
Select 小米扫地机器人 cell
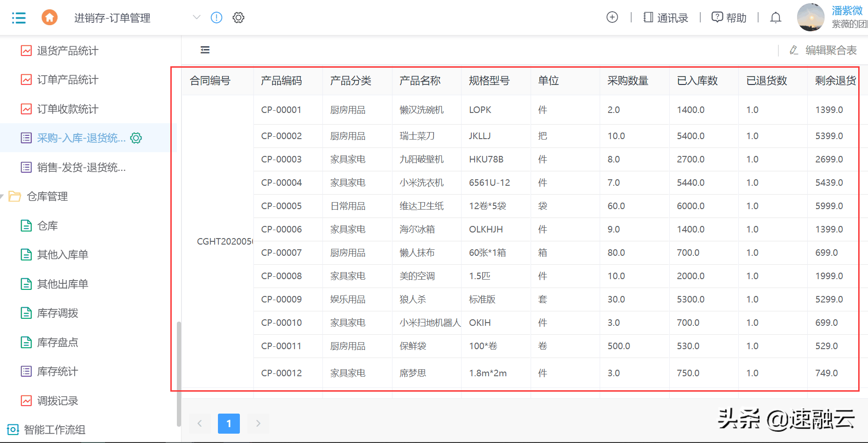(430, 323)
